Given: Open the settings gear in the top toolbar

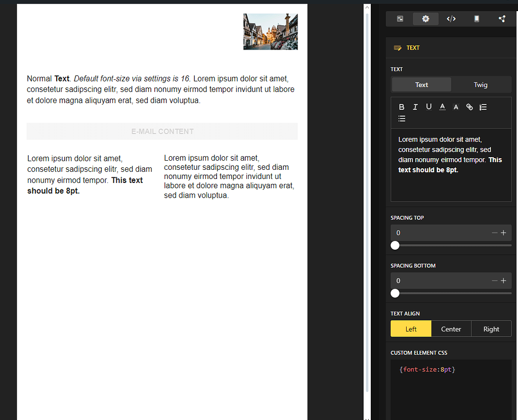Looking at the screenshot, I should [x=425, y=19].
